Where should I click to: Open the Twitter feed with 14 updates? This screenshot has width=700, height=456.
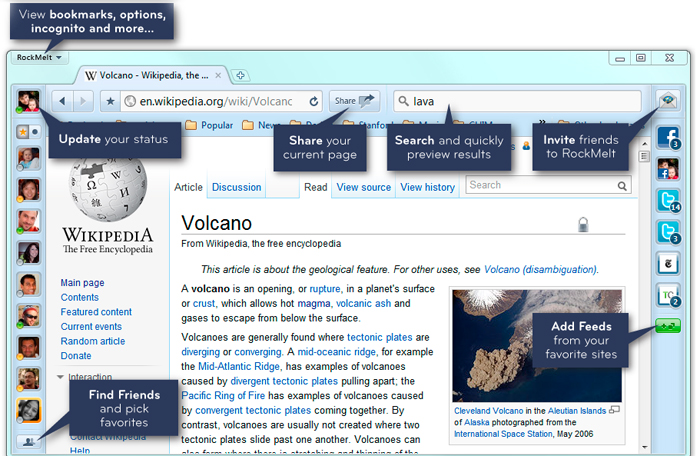[667, 201]
